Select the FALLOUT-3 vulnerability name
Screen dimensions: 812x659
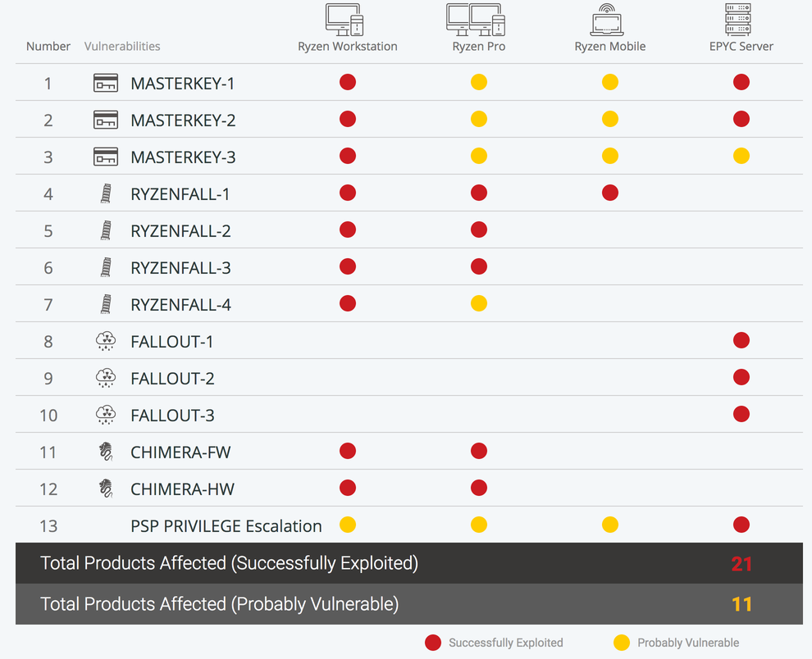172,416
